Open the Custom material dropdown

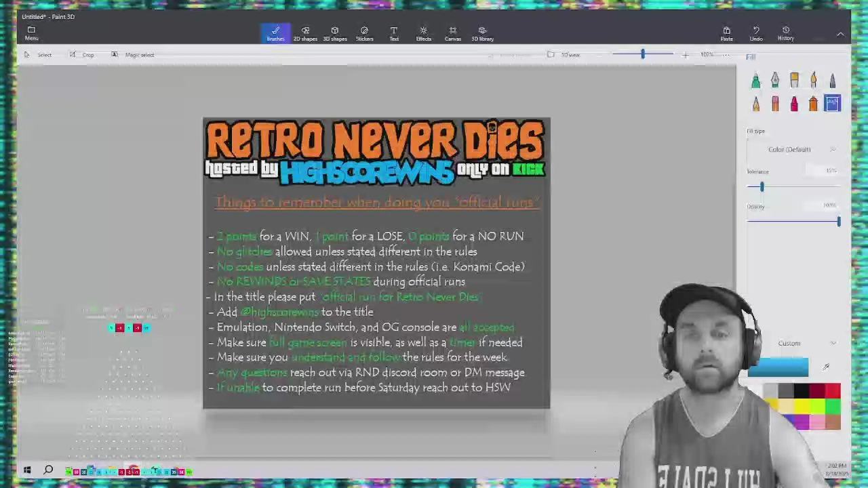point(793,343)
